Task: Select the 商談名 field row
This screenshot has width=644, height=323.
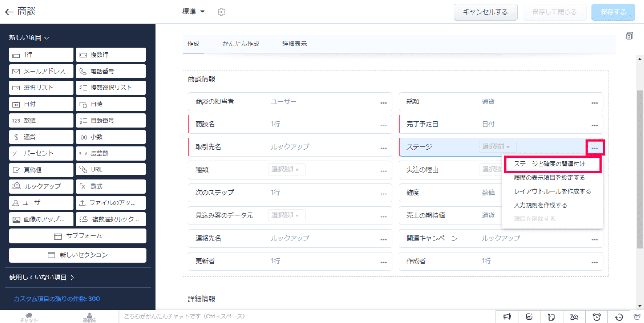Action: click(x=290, y=124)
